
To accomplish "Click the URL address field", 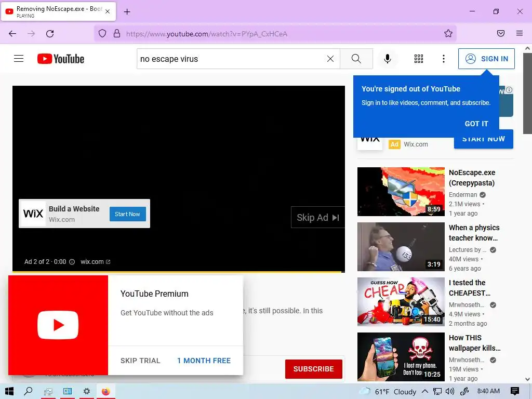I will click(275, 34).
